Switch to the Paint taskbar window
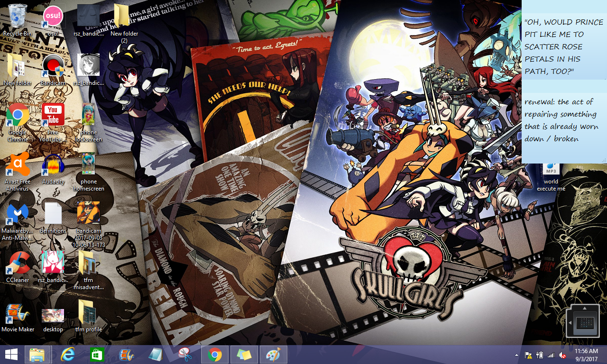This screenshot has height=364, width=607. [274, 355]
